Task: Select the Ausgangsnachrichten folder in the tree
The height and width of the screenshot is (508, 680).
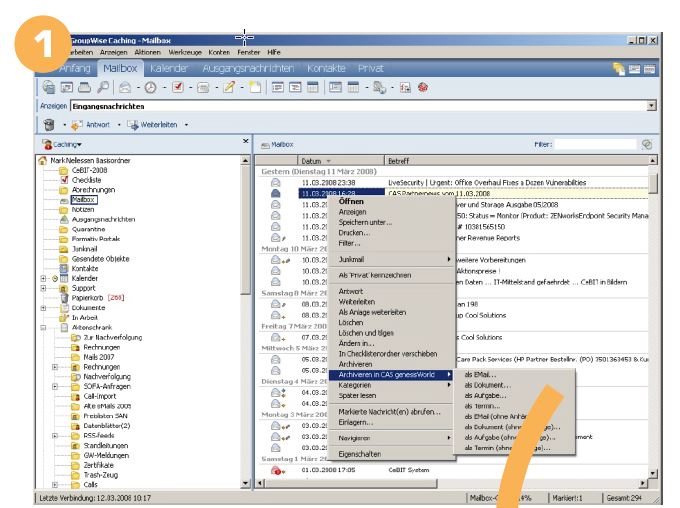Action: [103, 220]
